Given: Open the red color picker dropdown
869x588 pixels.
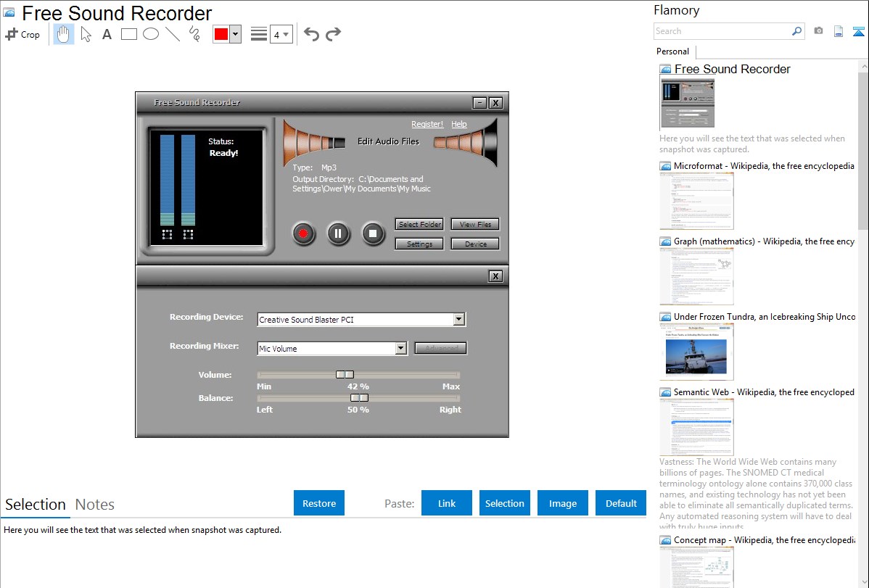Looking at the screenshot, I should click(235, 34).
